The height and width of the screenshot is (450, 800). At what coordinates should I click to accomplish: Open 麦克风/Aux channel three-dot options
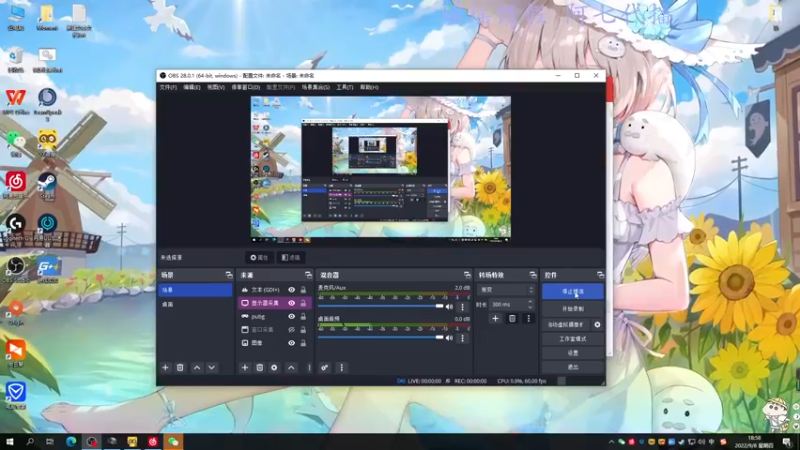tap(462, 307)
